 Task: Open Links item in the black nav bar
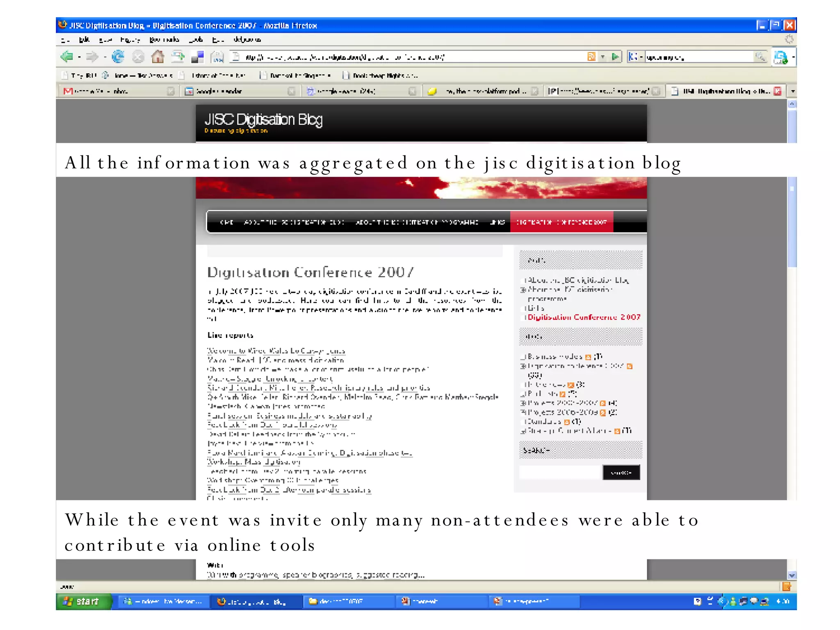(x=497, y=222)
